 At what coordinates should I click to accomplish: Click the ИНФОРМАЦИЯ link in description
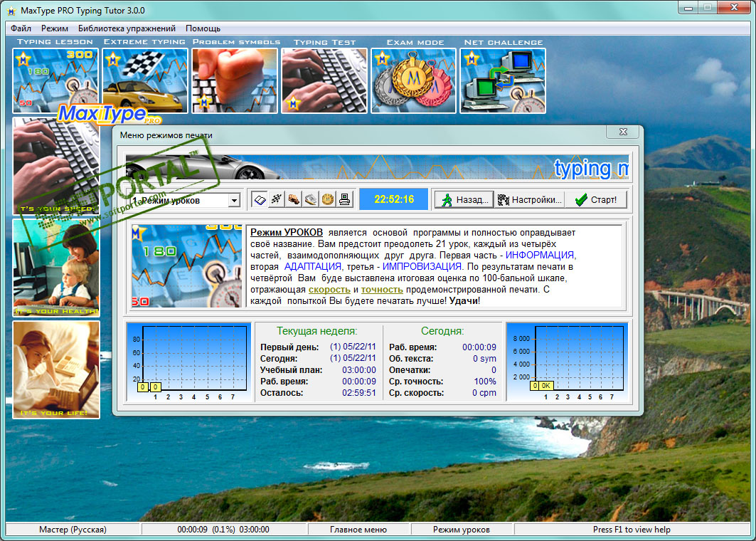(540, 255)
